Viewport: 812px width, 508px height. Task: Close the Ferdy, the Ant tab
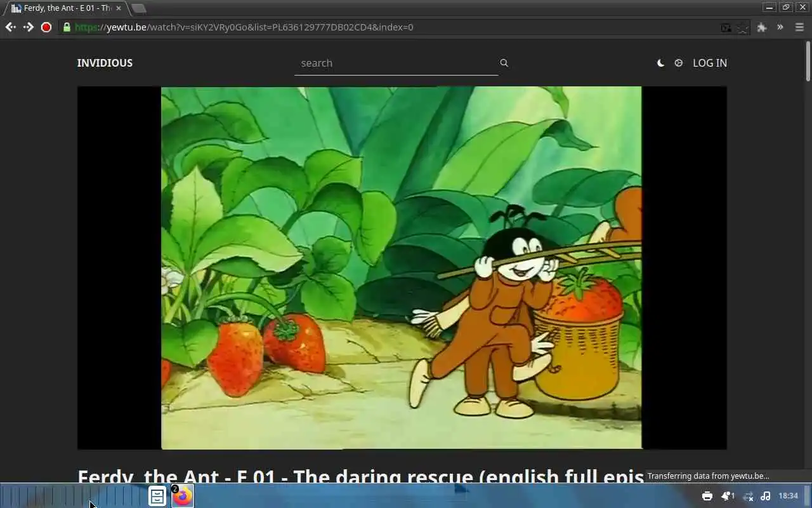click(x=118, y=8)
